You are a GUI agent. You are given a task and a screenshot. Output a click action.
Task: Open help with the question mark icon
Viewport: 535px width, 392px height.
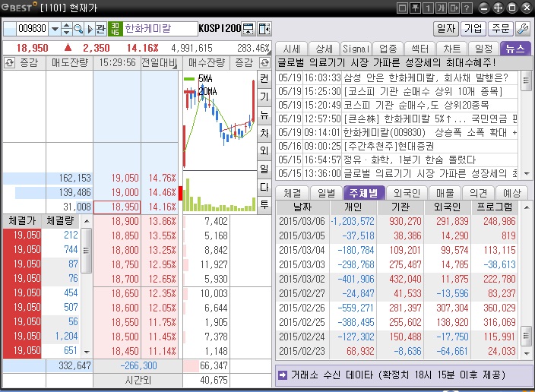(x=467, y=8)
